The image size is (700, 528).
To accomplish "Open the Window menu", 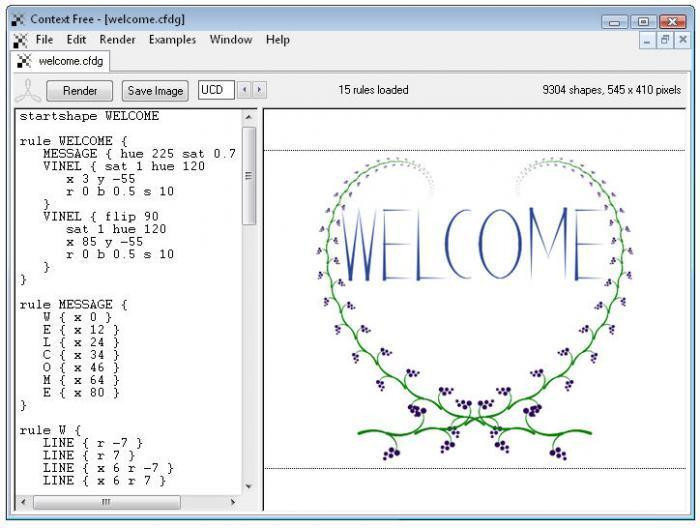I will [231, 40].
